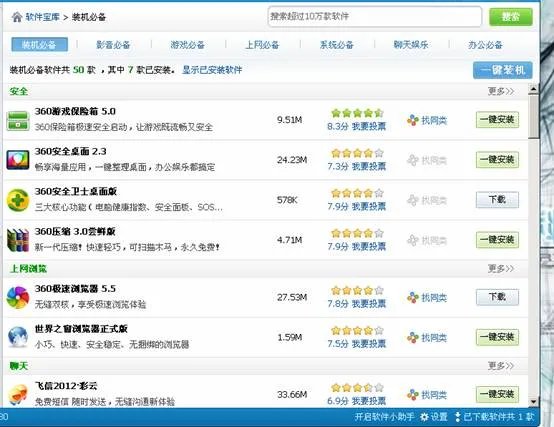554x427 pixels.
Task: Switch to the 游戏必备 tab
Action: pyautogui.click(x=188, y=45)
